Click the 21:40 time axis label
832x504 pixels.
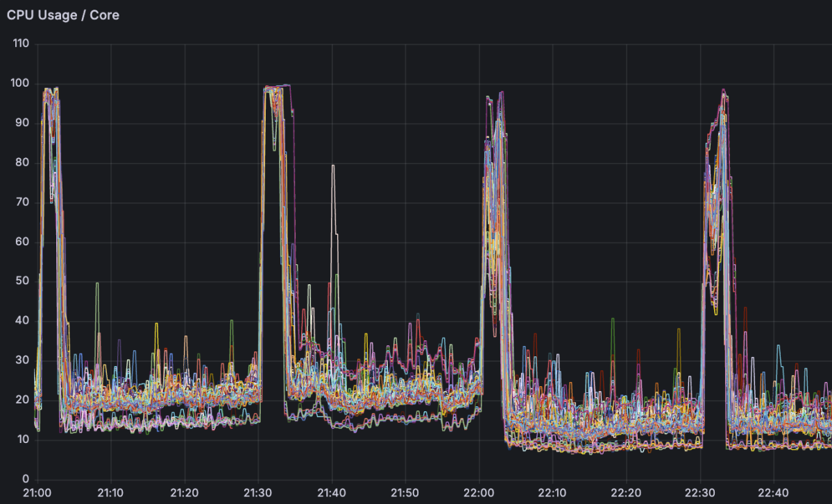[331, 494]
